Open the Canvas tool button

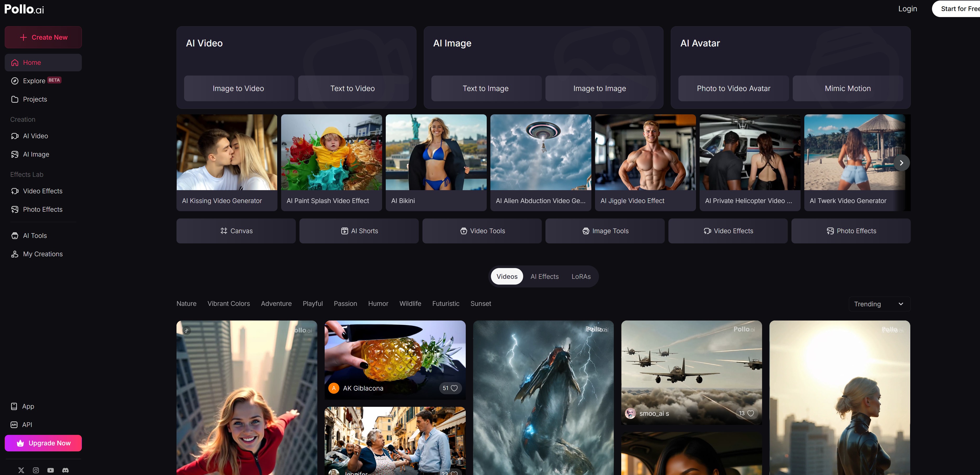click(236, 231)
